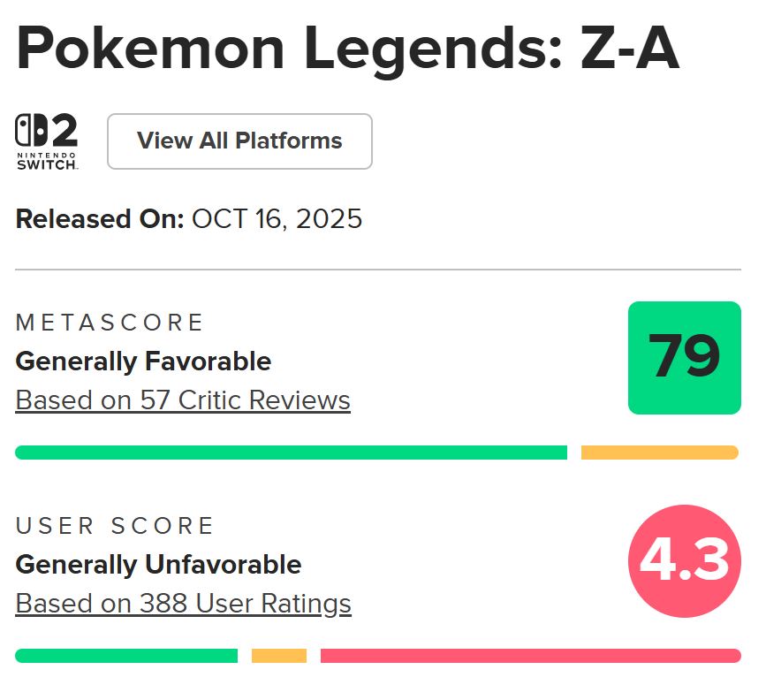Click the OCT 16, 2025 release date
Viewport: 766px width, 700px height.
coord(277,219)
